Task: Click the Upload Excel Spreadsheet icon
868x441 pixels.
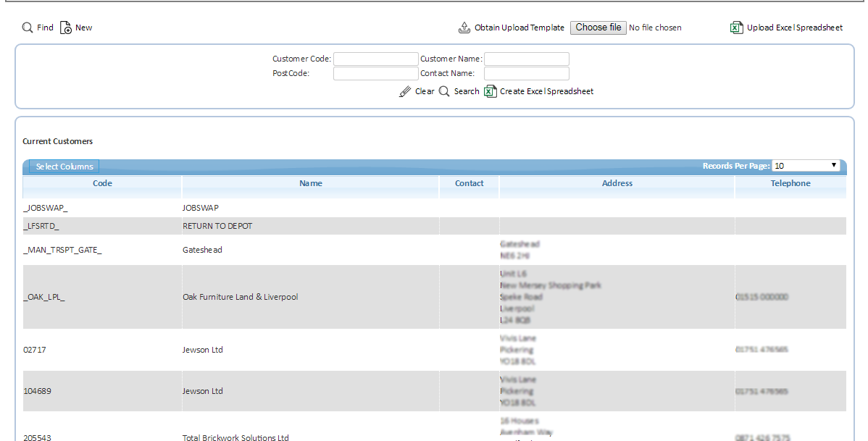Action: 736,28
